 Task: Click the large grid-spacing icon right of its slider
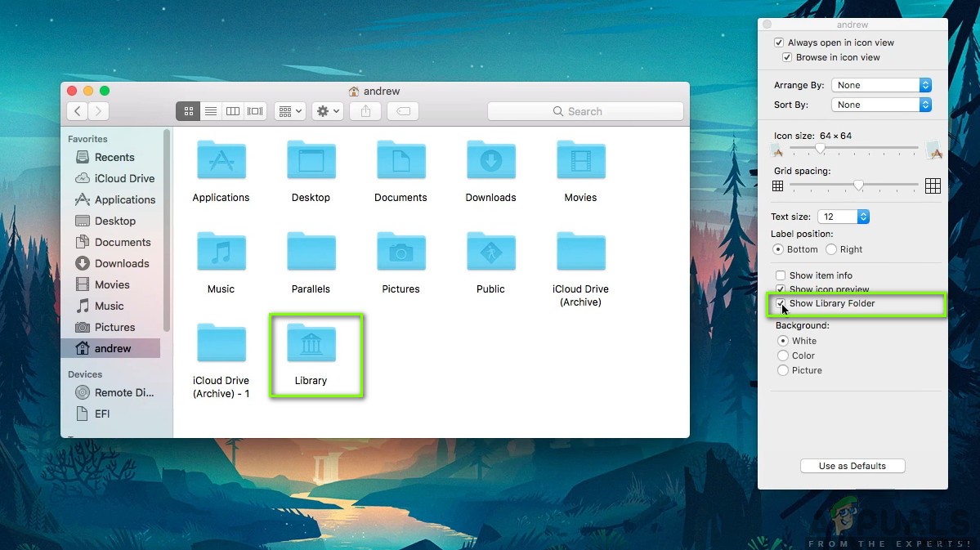933,186
